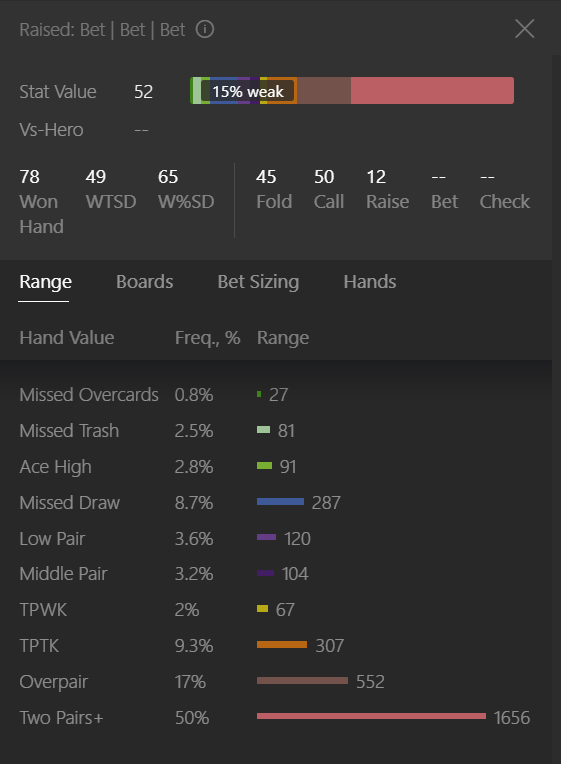Click the red segment of the stat value bar

pyautogui.click(x=432, y=91)
